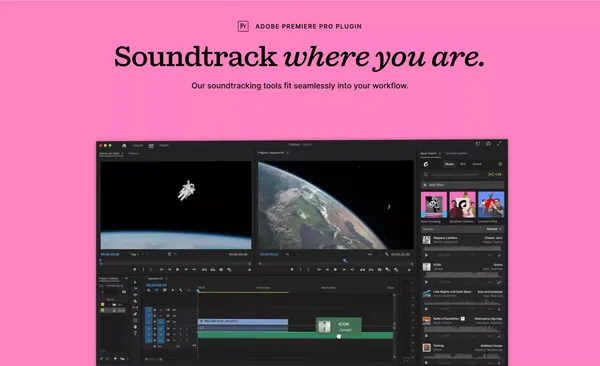Toggle the plugin search loop match button
Viewport: 600px width, 366px height.
tap(495, 175)
